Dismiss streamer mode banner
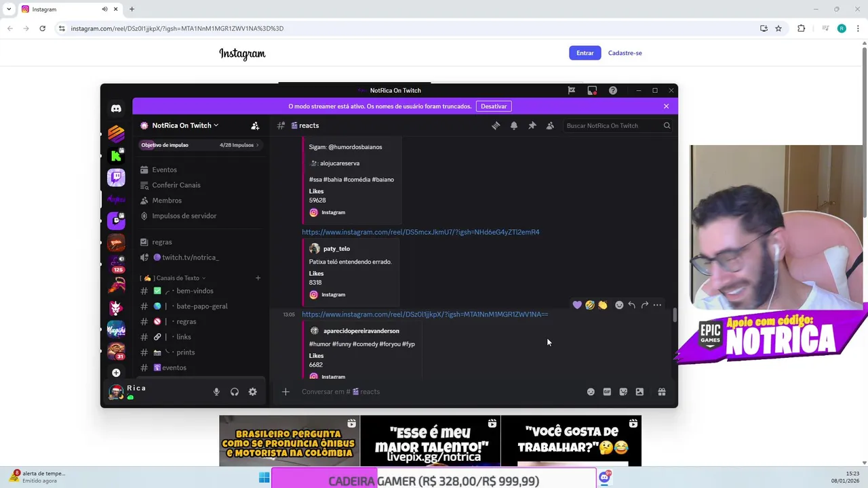Viewport: 868px width, 488px height. 666,106
